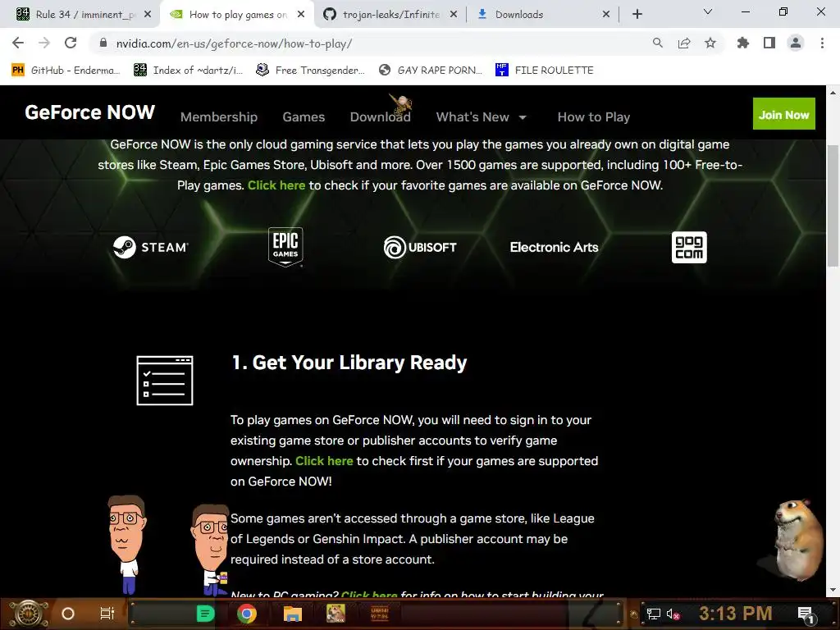Open the Games nav item
This screenshot has width=840, height=630.
pyautogui.click(x=304, y=116)
